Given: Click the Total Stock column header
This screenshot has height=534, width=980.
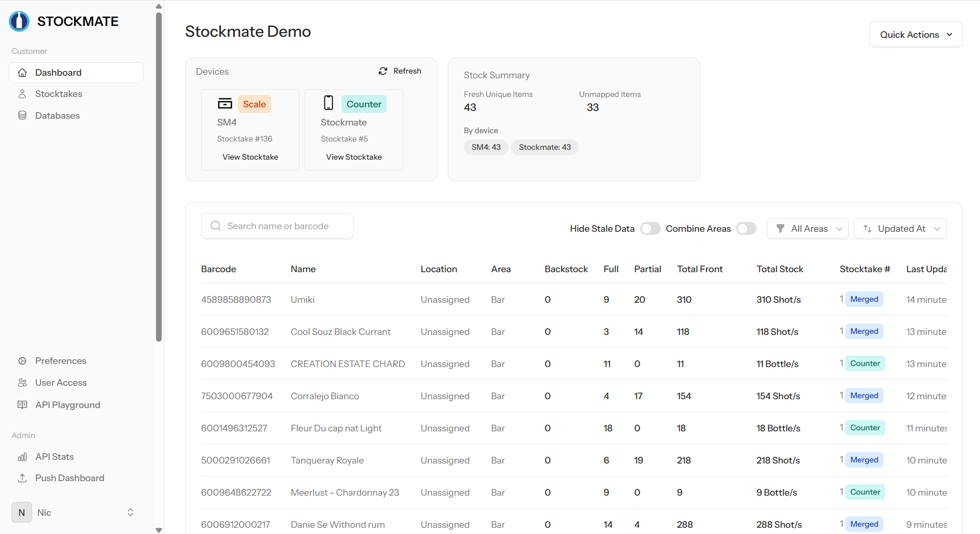Looking at the screenshot, I should [780, 269].
